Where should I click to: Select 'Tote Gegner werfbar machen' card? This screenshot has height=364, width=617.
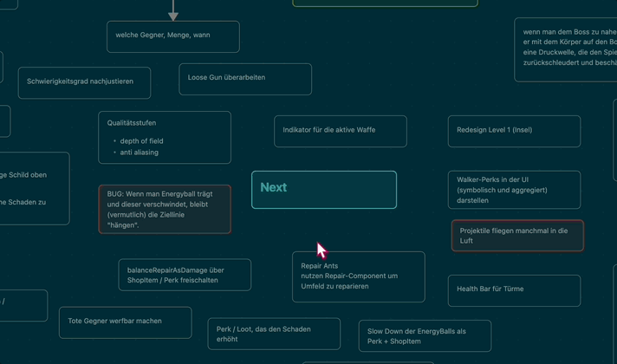[x=125, y=322]
